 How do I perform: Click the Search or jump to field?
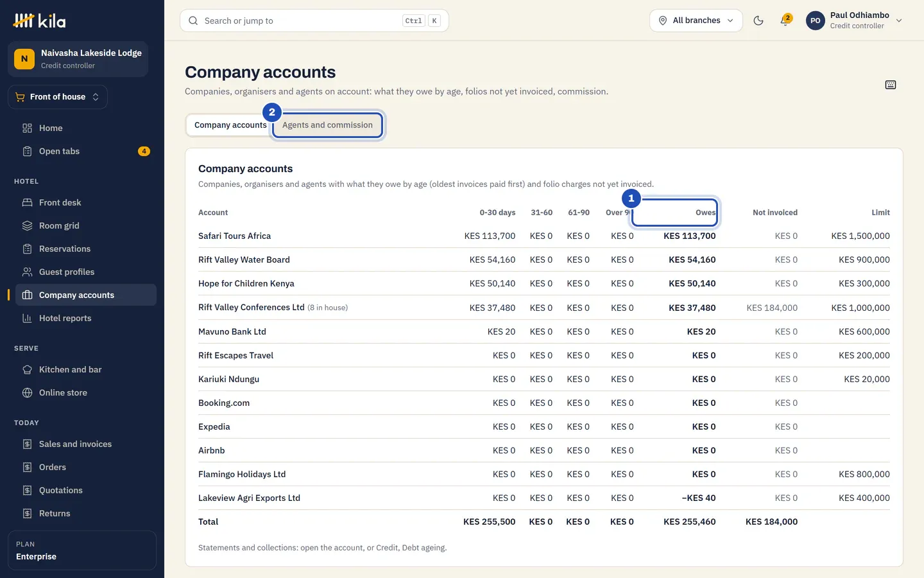point(314,21)
